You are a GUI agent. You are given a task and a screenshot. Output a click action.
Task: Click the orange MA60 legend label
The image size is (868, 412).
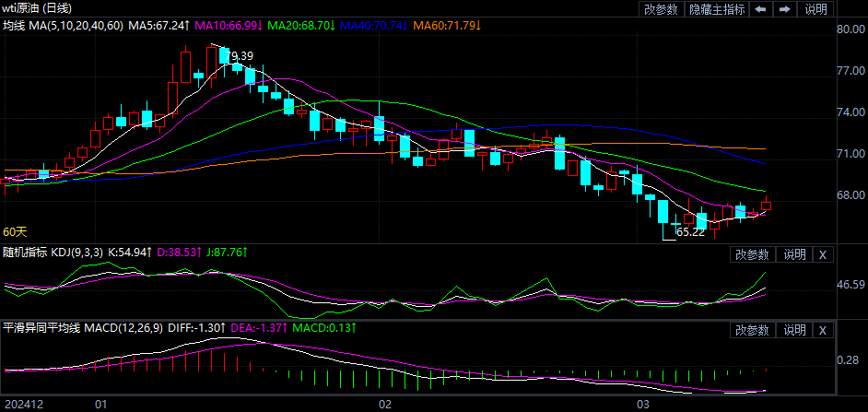(x=448, y=26)
